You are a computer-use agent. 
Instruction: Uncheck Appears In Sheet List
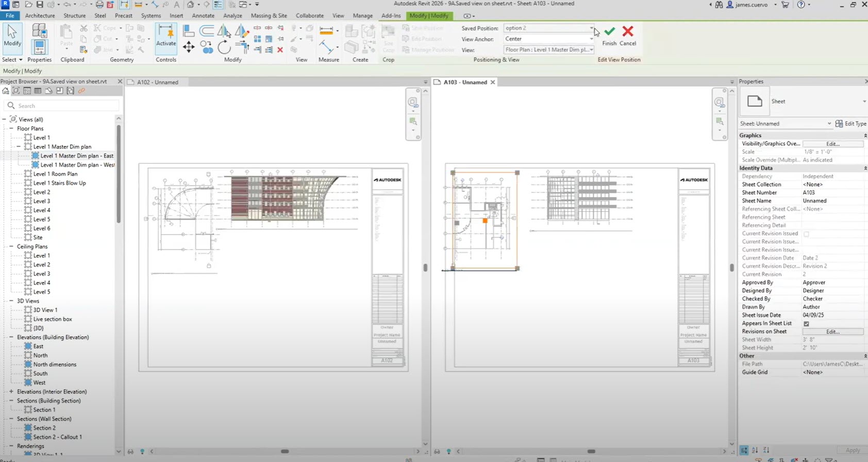tap(806, 324)
